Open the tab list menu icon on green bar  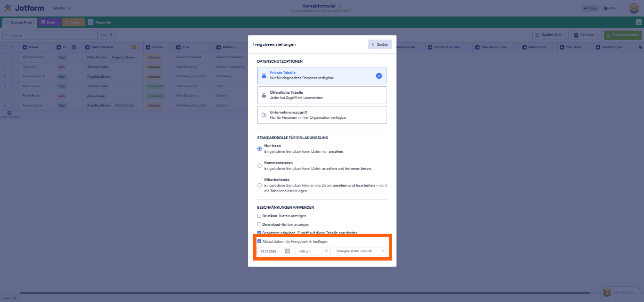click(x=639, y=22)
